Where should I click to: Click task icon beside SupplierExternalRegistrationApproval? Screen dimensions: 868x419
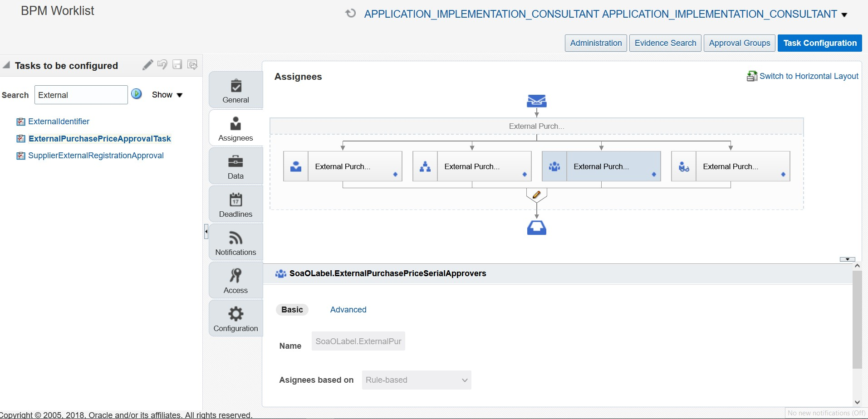(21, 156)
